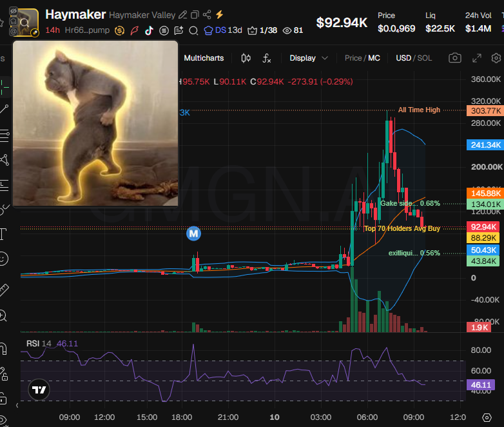Expand the chart to fullscreen
504x427 pixels.
[x=477, y=58]
